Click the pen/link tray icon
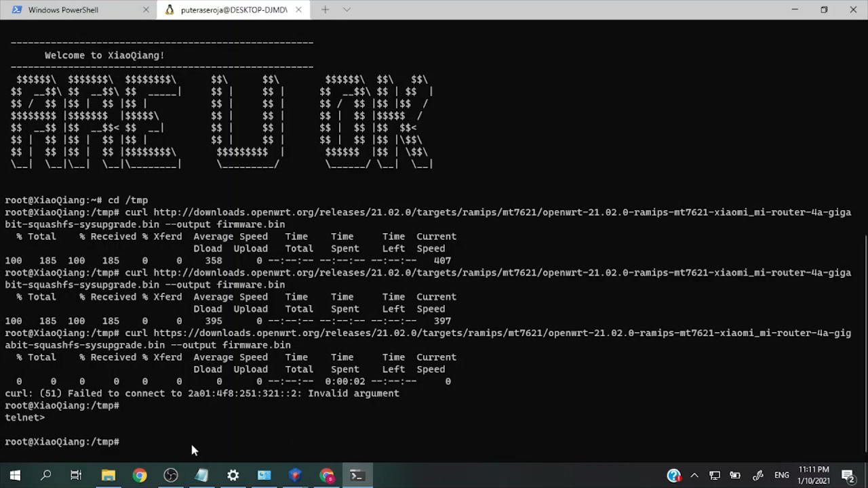The image size is (868, 488). pos(758,475)
